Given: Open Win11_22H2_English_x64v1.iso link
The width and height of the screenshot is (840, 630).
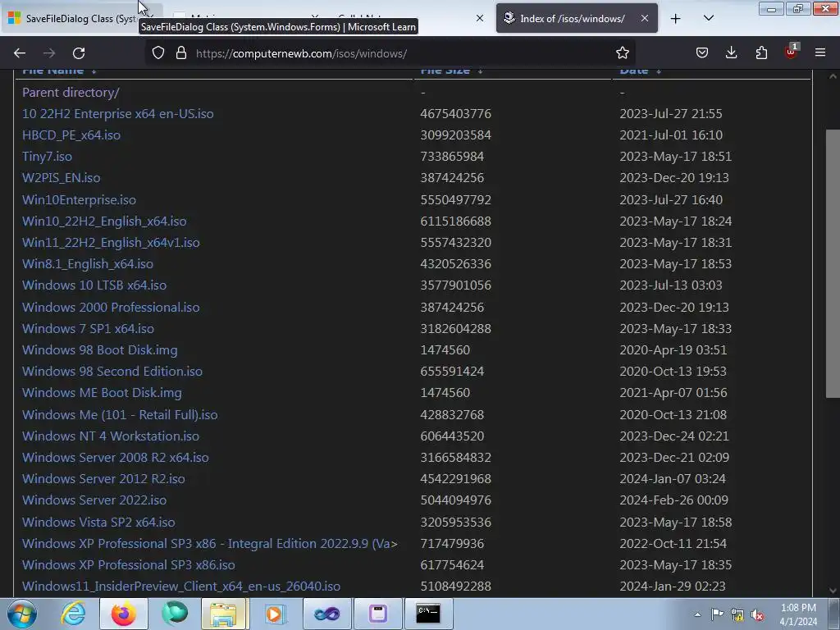Looking at the screenshot, I should pyautogui.click(x=111, y=243).
